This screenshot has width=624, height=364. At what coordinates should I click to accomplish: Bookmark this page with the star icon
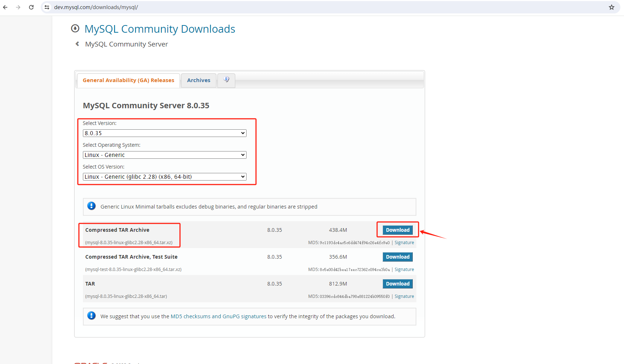tap(612, 7)
